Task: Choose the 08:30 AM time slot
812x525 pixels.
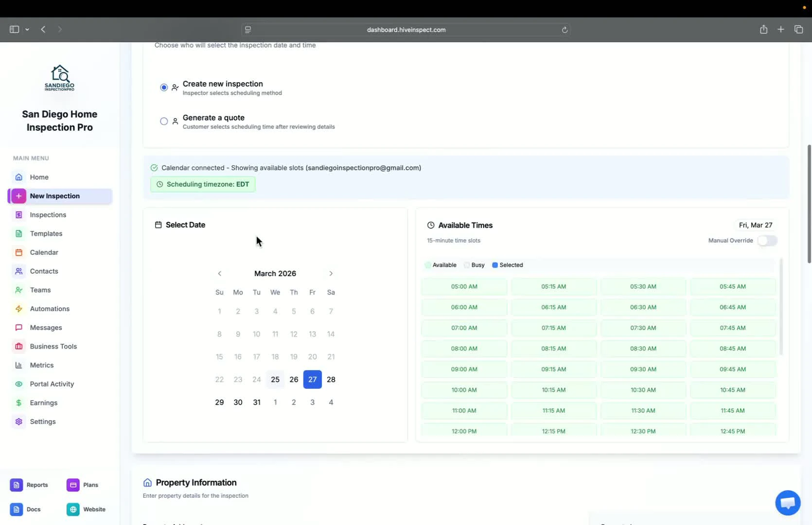Action: click(x=643, y=349)
